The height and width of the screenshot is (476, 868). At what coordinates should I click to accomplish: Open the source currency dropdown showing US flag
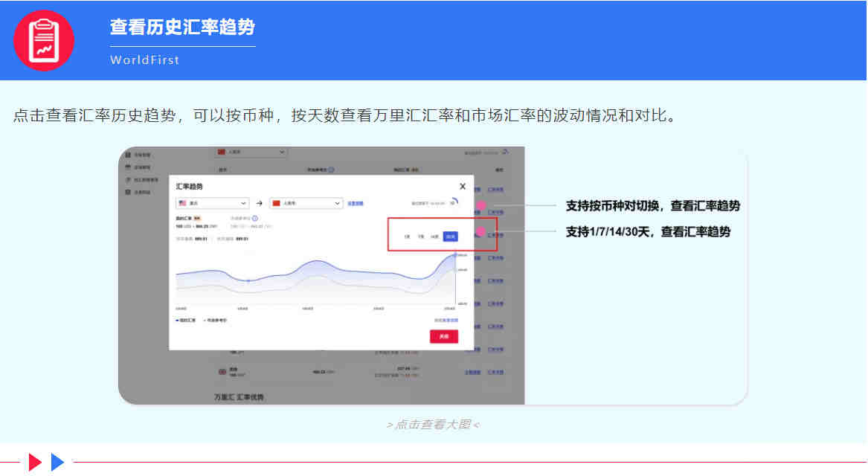click(x=212, y=203)
